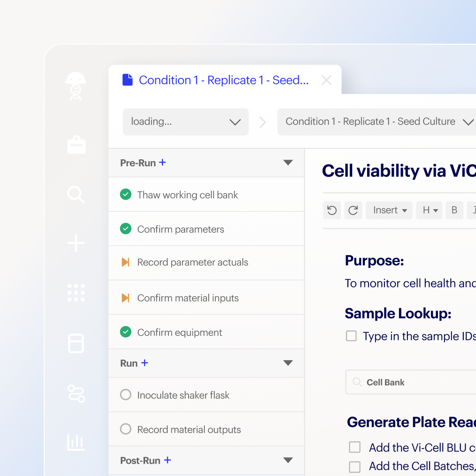Close the Condition 1 - Replicate 1 tab
The height and width of the screenshot is (476, 476).
[326, 80]
